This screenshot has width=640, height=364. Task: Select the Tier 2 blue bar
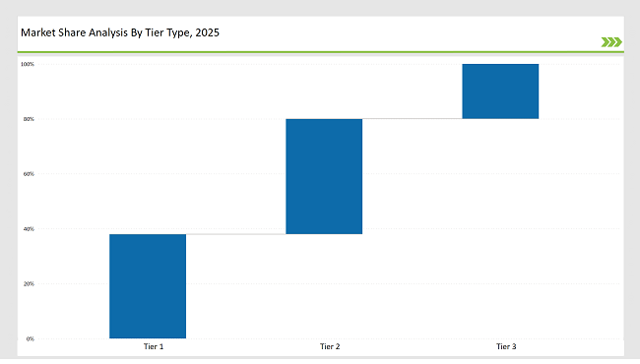[324, 176]
